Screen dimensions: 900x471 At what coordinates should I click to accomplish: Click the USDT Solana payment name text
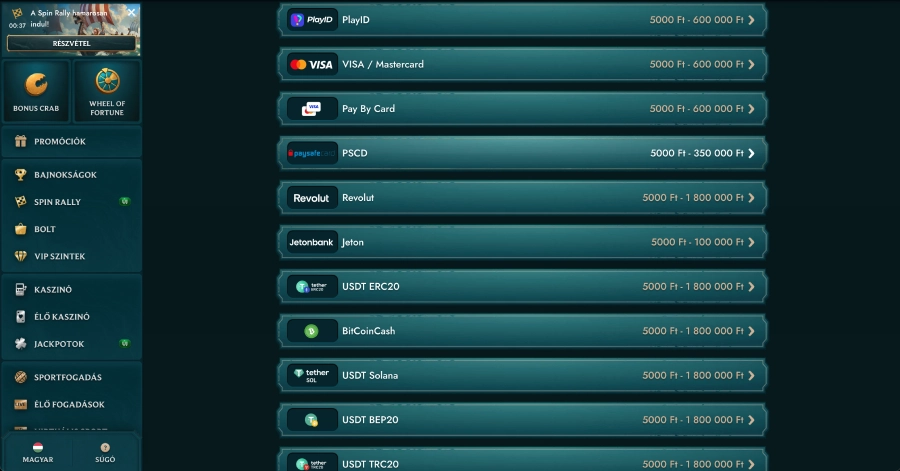[370, 375]
